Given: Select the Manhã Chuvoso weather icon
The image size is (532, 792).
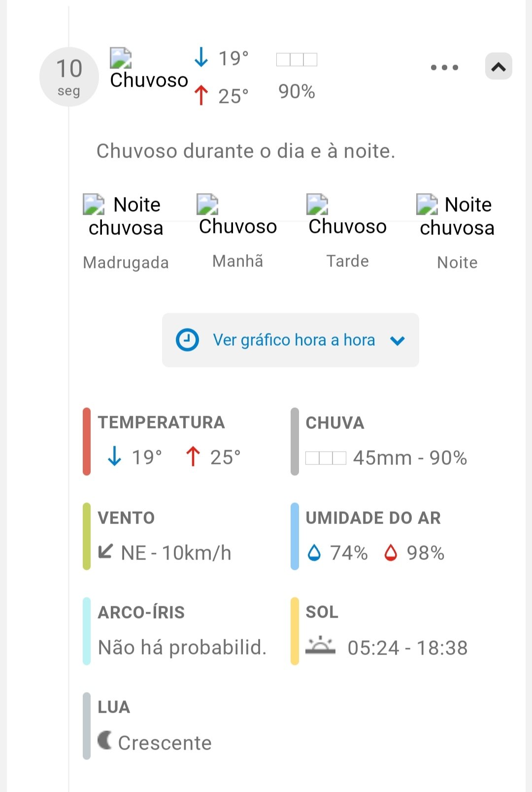Looking at the screenshot, I should [207, 204].
